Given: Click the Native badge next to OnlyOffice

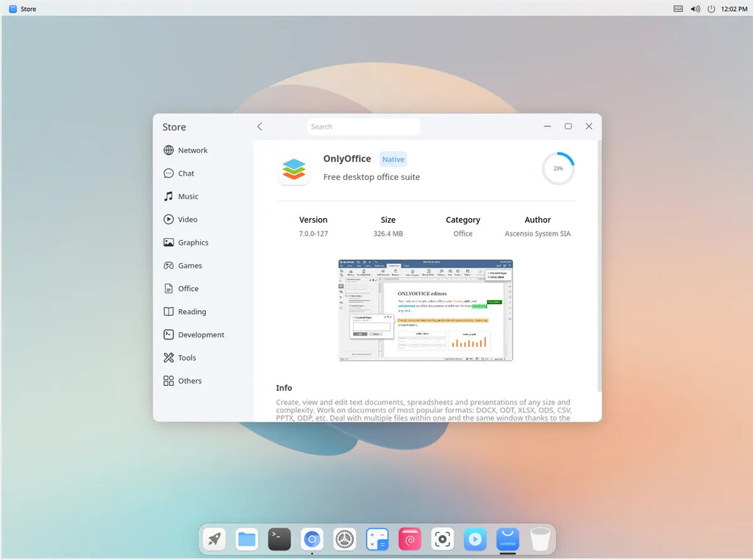Looking at the screenshot, I should [x=393, y=159].
